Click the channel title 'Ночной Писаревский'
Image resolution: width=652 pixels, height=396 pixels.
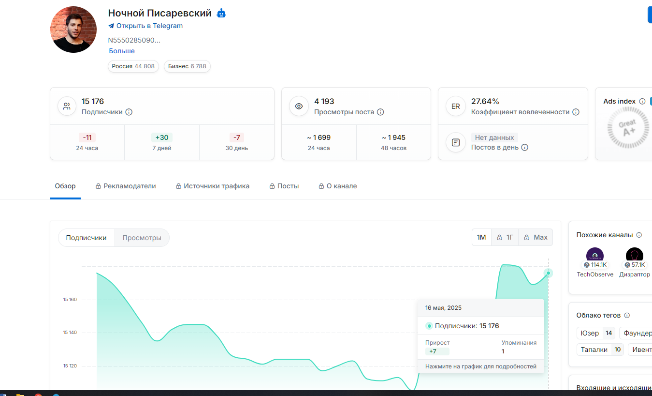160,13
